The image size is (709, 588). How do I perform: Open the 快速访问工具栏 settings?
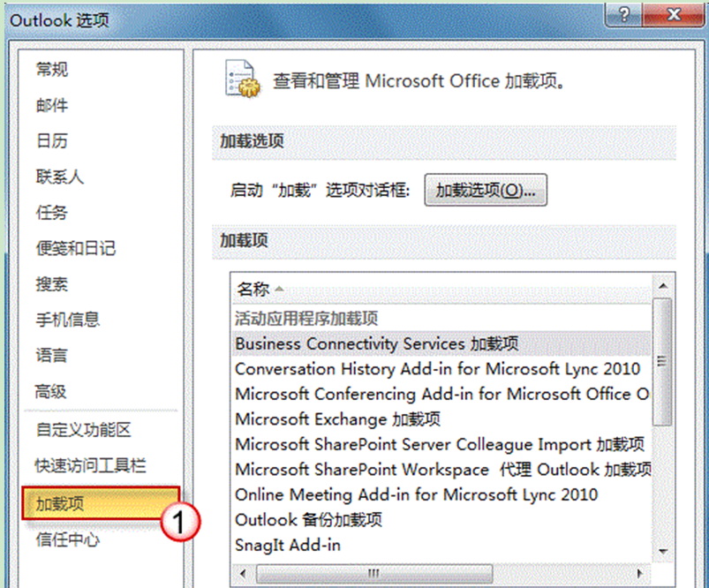click(x=91, y=466)
